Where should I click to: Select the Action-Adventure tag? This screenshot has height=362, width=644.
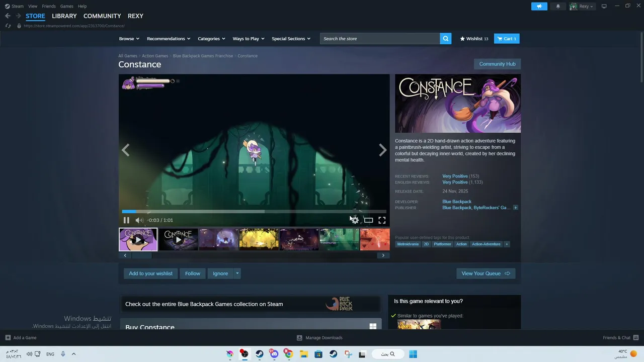[486, 244]
